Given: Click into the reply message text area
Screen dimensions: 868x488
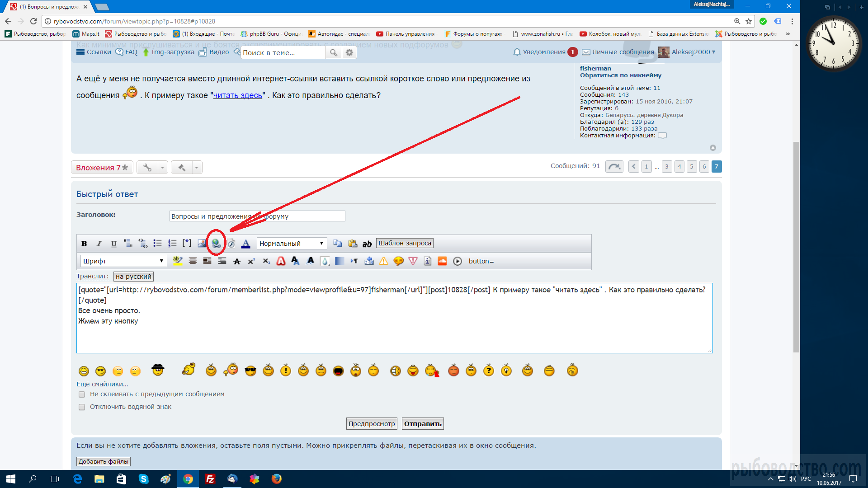Looking at the screenshot, I should tap(394, 318).
